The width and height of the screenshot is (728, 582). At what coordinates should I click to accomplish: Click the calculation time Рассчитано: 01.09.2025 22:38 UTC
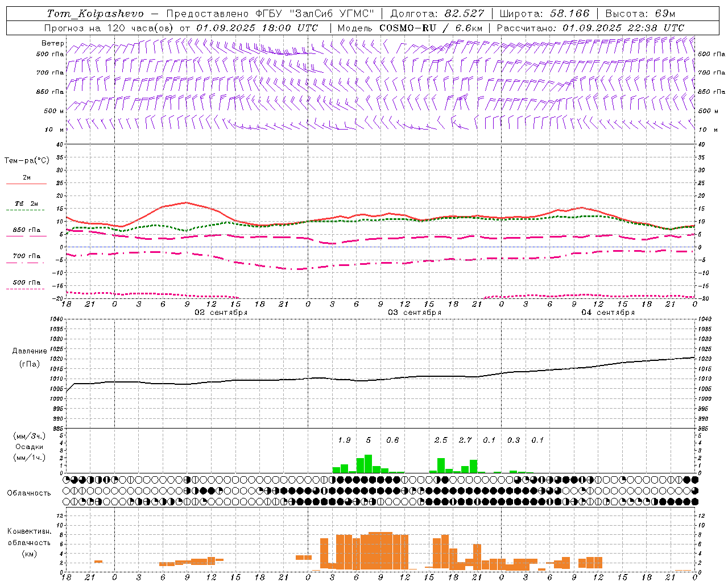click(590, 28)
